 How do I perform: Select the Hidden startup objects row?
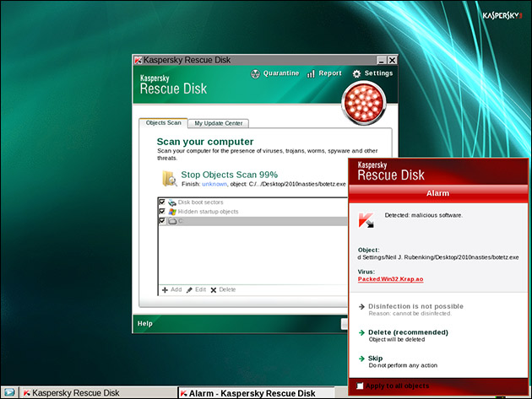click(252, 212)
